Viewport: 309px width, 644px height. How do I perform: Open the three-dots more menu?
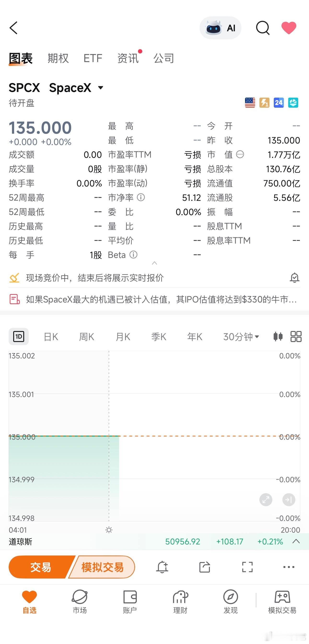coord(289,567)
